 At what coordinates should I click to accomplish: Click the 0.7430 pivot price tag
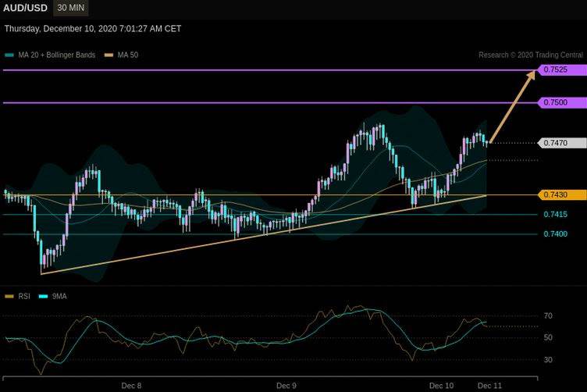click(x=562, y=194)
